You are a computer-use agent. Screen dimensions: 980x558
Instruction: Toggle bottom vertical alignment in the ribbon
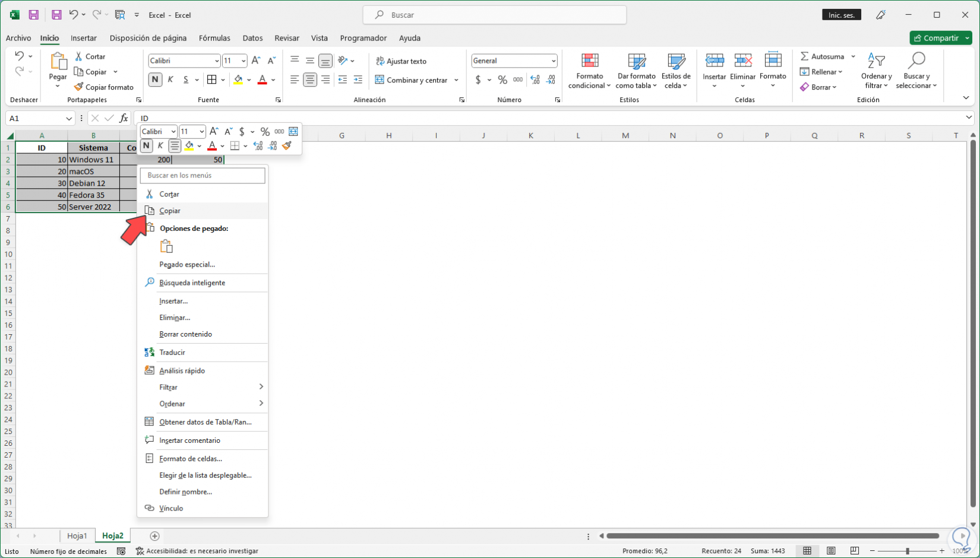coord(325,61)
